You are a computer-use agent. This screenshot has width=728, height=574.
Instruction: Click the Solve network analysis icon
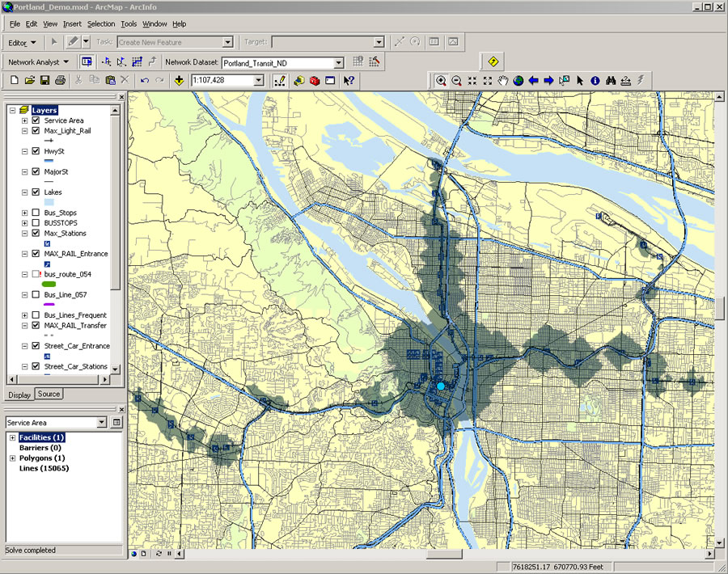pos(137,61)
